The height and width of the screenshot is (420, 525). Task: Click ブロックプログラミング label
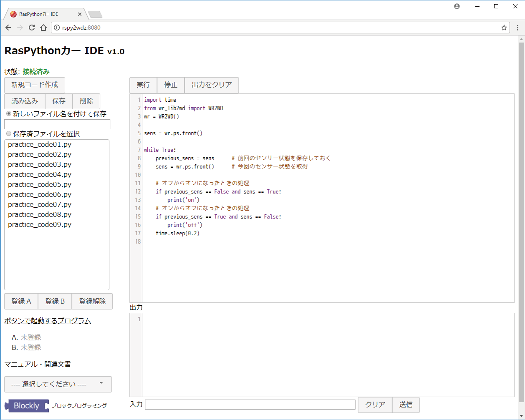click(79, 405)
